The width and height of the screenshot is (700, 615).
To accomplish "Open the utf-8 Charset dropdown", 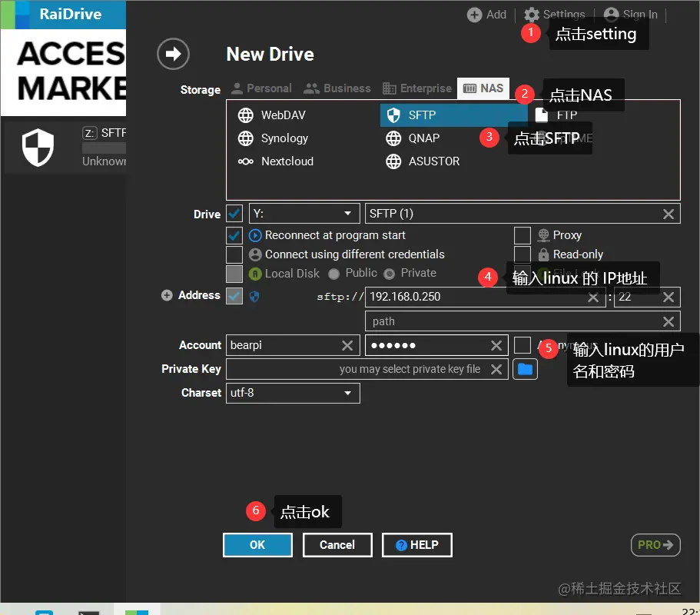I will click(x=293, y=393).
